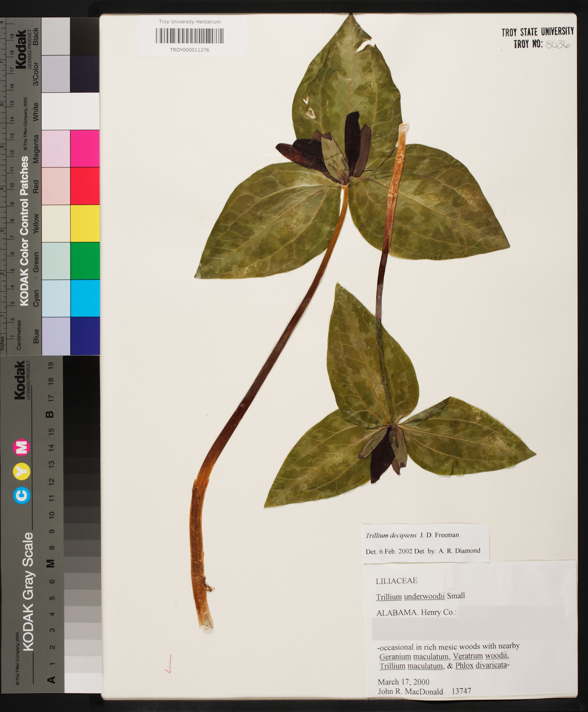Click the magenta M circle icon
The width and height of the screenshot is (588, 712).
pos(22,447)
